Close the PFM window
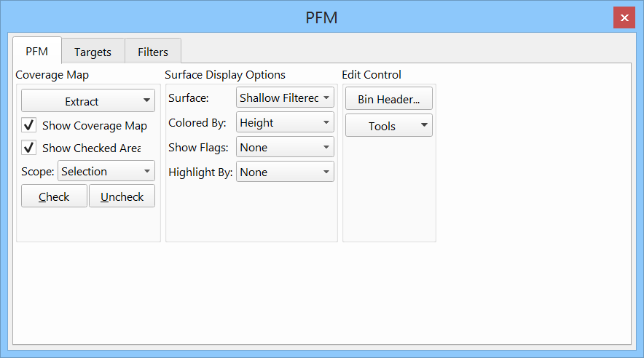This screenshot has width=644, height=358. pyautogui.click(x=624, y=17)
